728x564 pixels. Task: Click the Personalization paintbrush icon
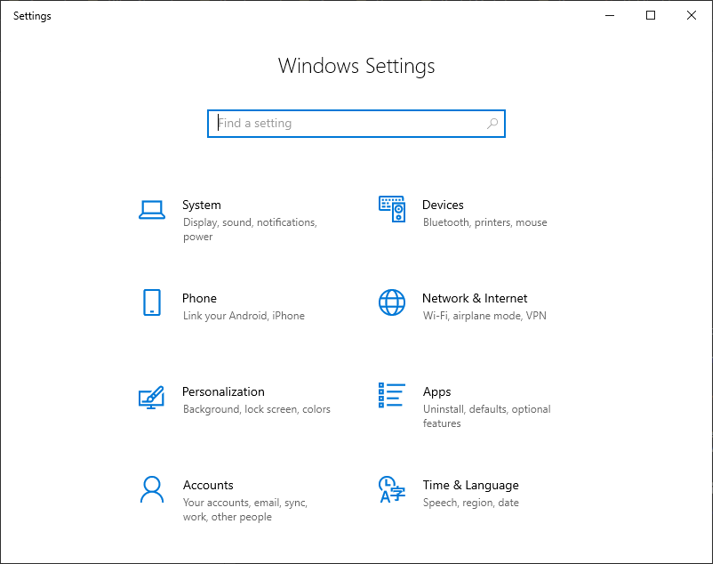[x=152, y=398]
